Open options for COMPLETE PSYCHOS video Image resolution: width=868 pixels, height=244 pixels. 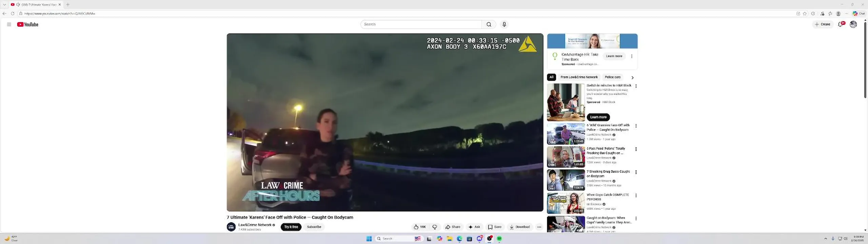636,196
